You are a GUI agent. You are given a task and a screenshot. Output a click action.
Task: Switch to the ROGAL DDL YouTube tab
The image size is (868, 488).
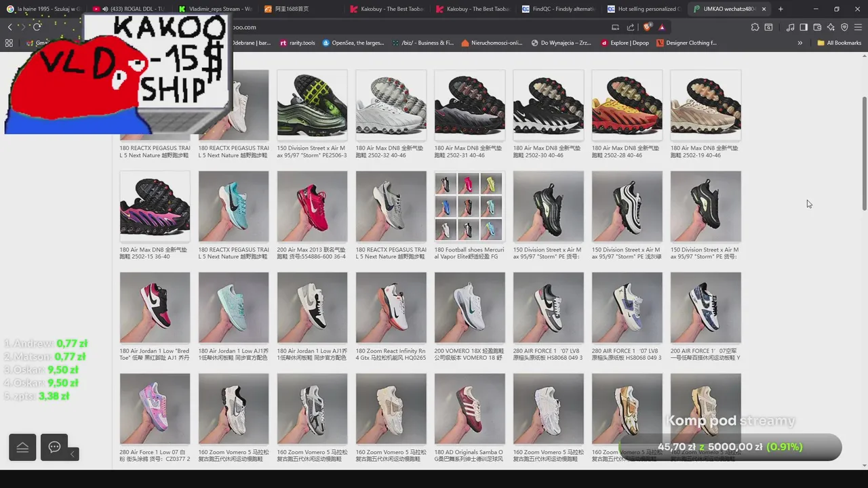[x=129, y=9]
